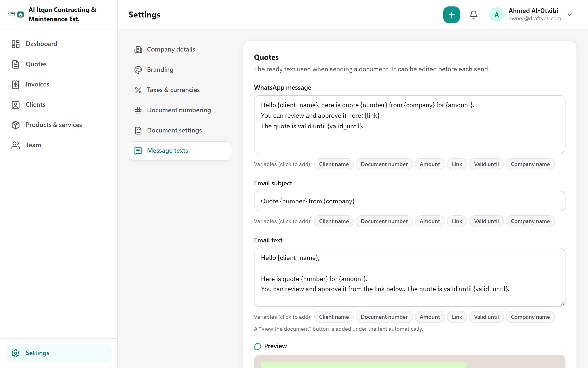Screen dimensions: 588x368
Task: Click the Document numbering hash icon
Action: click(x=138, y=110)
